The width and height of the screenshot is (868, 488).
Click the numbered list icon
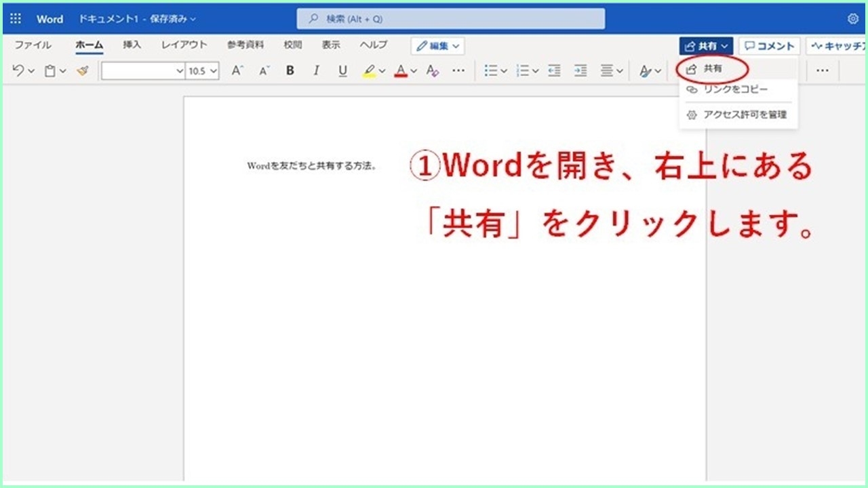pyautogui.click(x=523, y=70)
